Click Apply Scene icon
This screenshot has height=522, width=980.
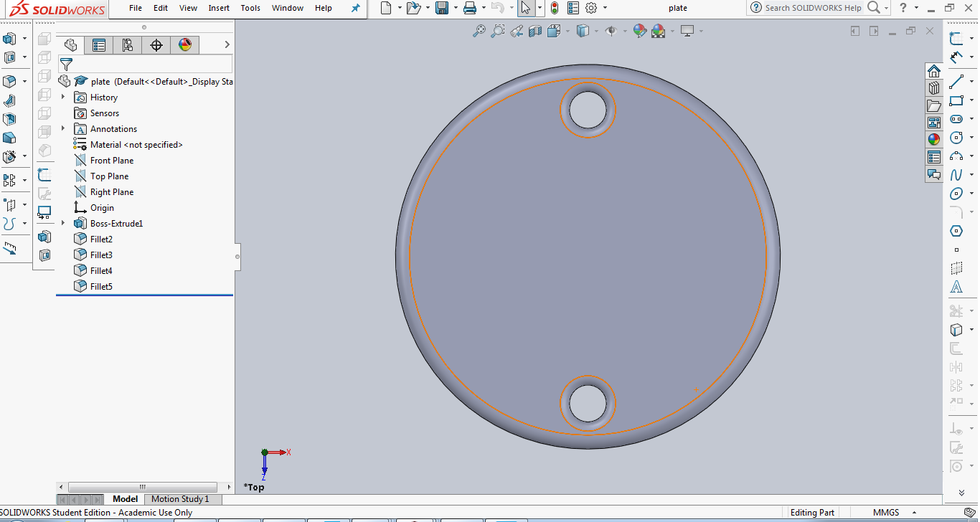[x=658, y=31]
